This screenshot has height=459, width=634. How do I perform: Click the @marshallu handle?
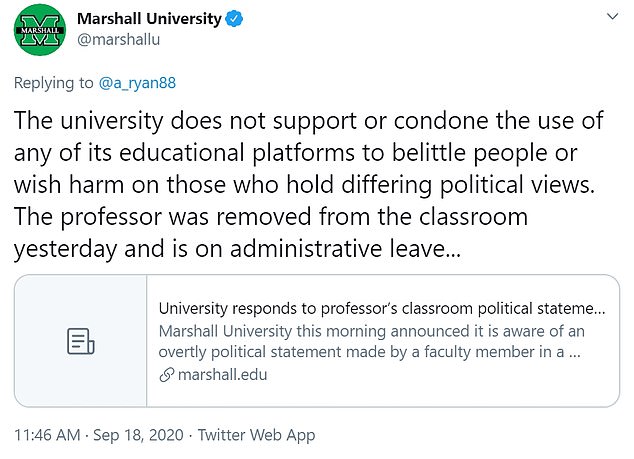pos(118,40)
